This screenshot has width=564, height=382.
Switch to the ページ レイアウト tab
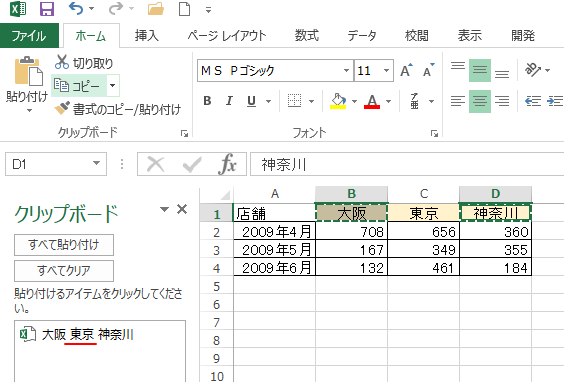pyautogui.click(x=227, y=36)
